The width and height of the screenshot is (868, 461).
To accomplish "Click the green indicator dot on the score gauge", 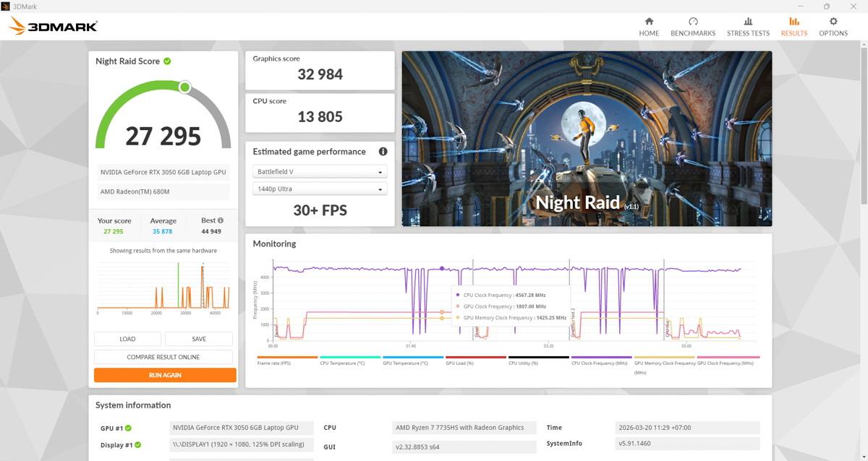I will pos(184,87).
